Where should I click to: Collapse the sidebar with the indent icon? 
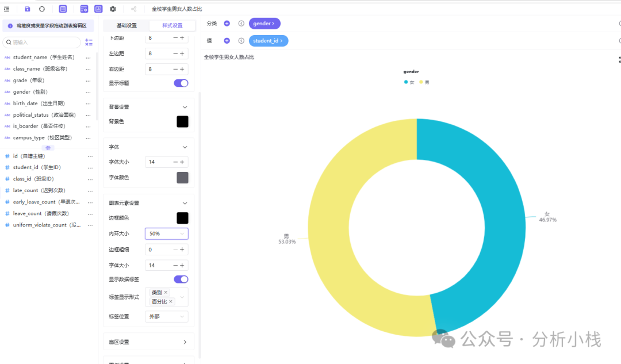(x=7, y=9)
